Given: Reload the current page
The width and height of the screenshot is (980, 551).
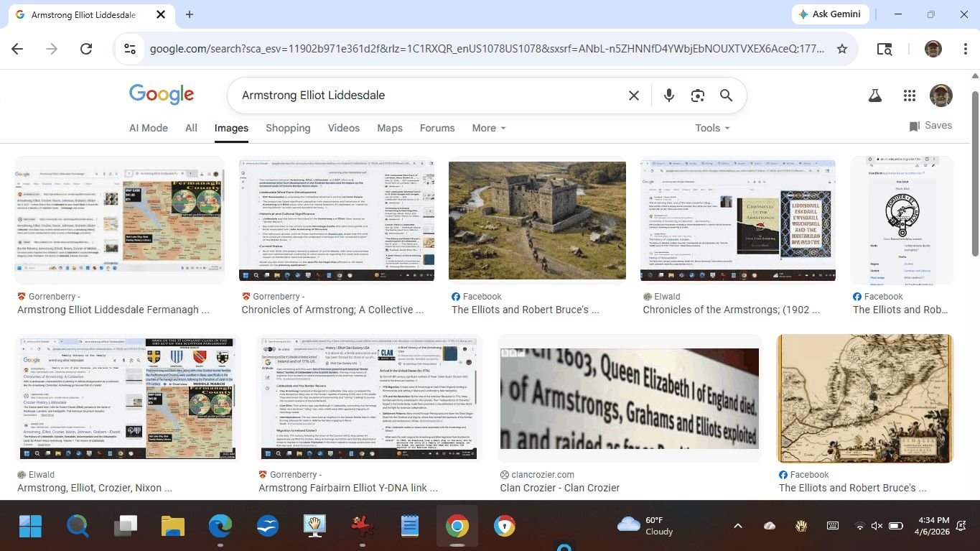Looking at the screenshot, I should pyautogui.click(x=86, y=49).
